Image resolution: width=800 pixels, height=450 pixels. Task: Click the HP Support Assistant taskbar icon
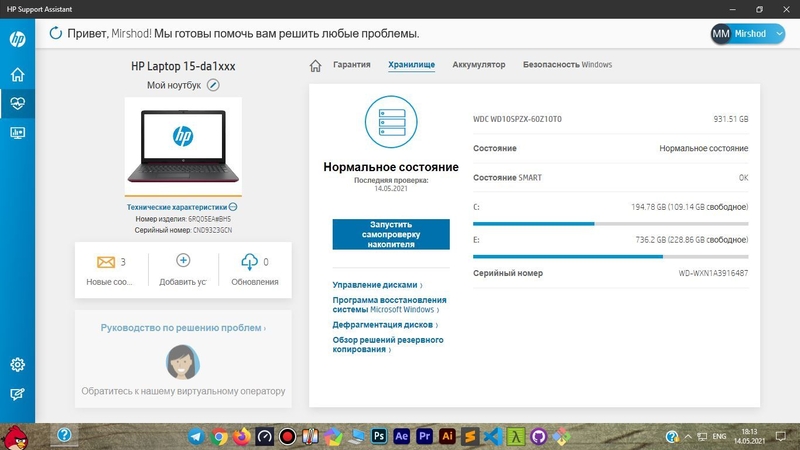pyautogui.click(x=64, y=435)
